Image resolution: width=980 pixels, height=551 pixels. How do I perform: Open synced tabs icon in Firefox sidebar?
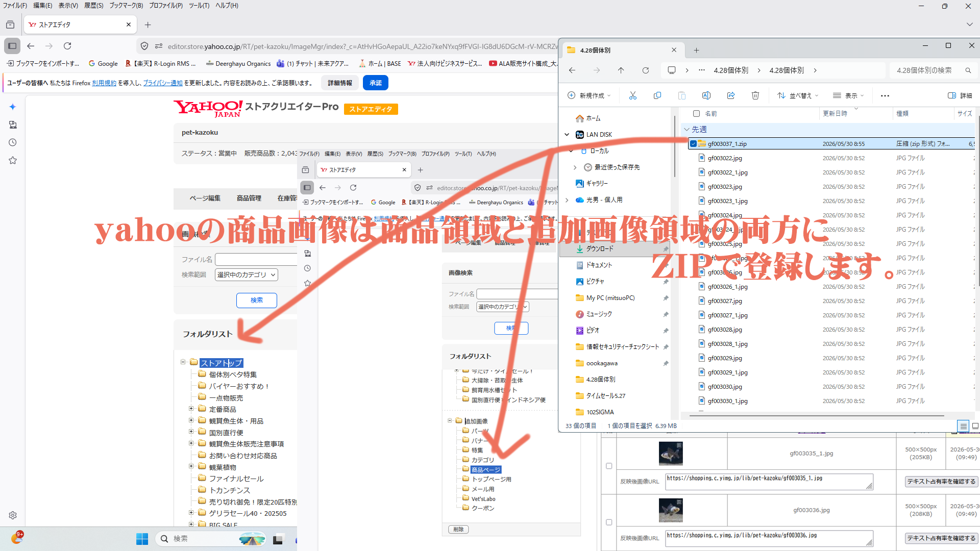(x=13, y=124)
